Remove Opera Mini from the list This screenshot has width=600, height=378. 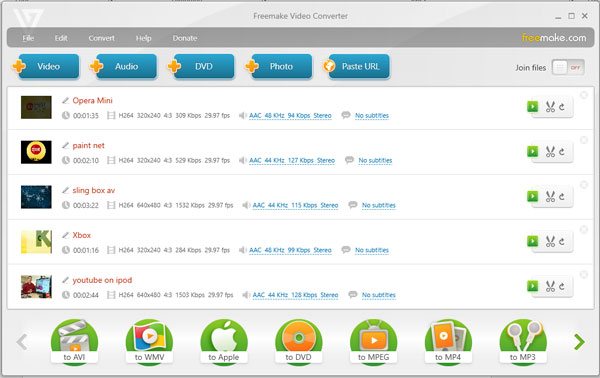click(x=584, y=95)
